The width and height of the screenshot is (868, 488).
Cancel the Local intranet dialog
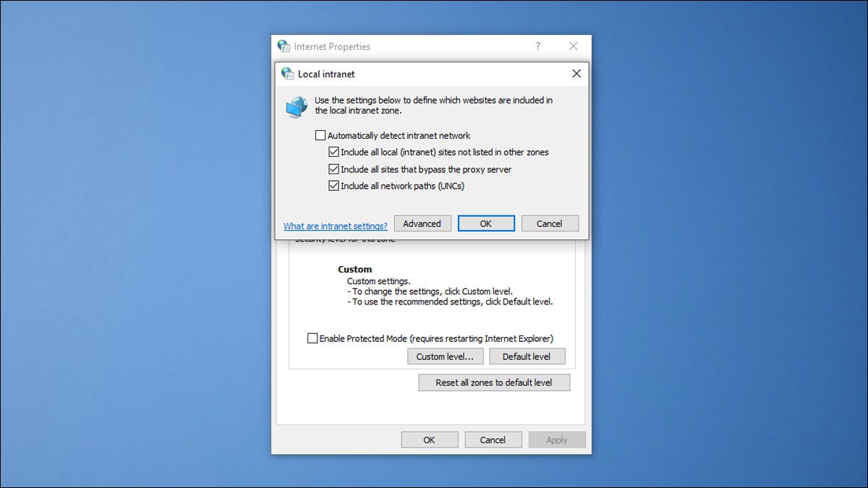[x=550, y=223]
